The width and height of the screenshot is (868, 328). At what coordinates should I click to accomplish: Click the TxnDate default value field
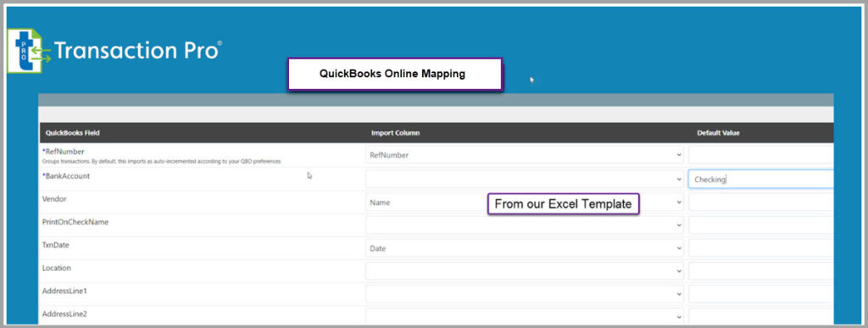(760, 248)
